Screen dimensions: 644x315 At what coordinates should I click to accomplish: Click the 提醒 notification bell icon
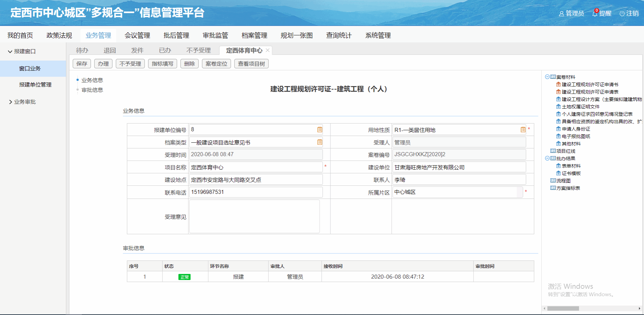(x=595, y=13)
